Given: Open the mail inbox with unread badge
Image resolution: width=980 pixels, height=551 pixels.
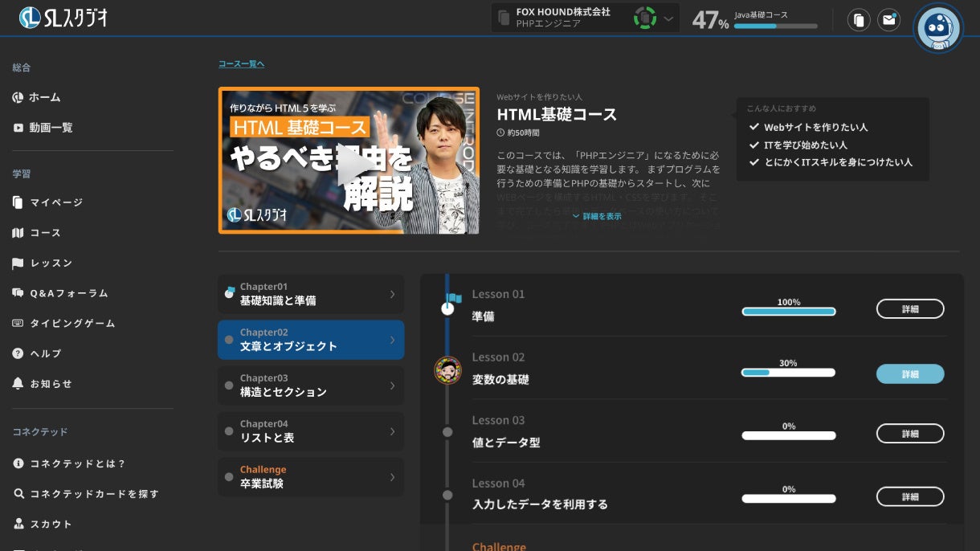Looking at the screenshot, I should click(x=888, y=18).
